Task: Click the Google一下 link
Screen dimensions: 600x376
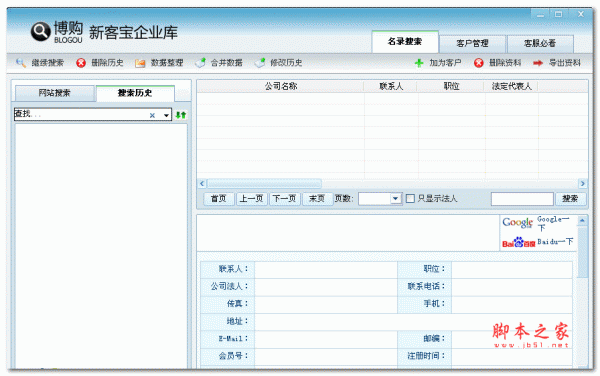Action: tap(553, 223)
